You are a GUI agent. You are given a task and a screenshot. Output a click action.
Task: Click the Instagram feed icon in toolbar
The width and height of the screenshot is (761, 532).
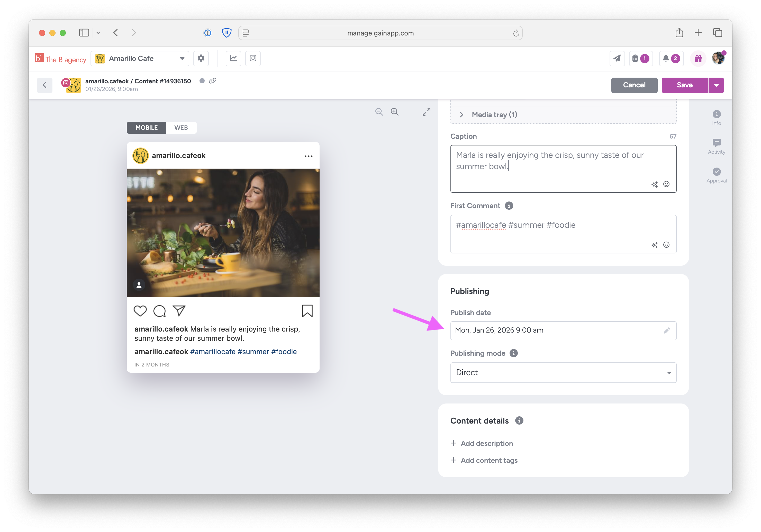[253, 58]
